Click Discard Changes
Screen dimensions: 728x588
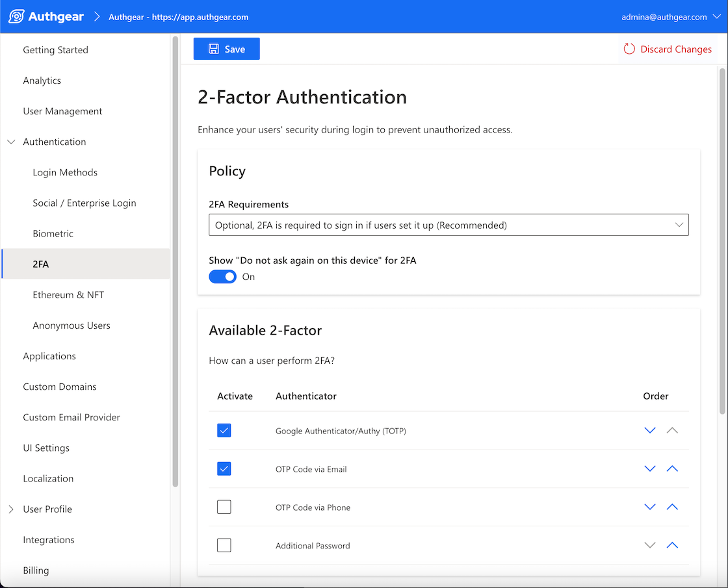(668, 49)
